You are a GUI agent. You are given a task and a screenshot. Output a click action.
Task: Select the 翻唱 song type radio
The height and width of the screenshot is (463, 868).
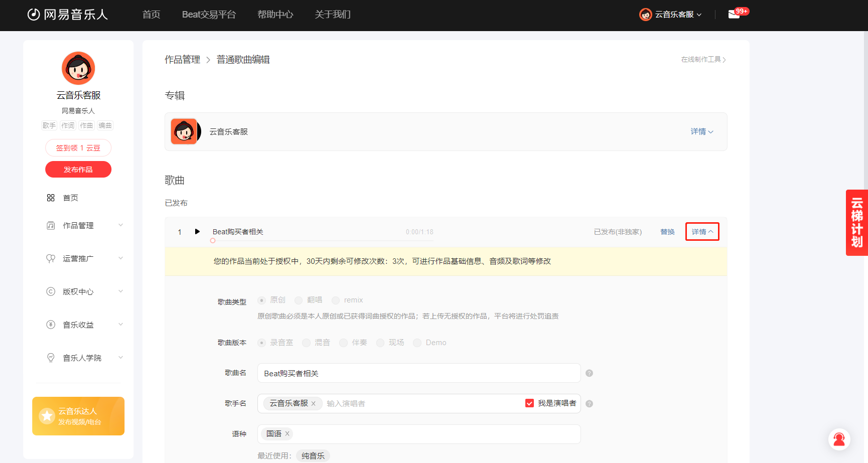(x=299, y=300)
